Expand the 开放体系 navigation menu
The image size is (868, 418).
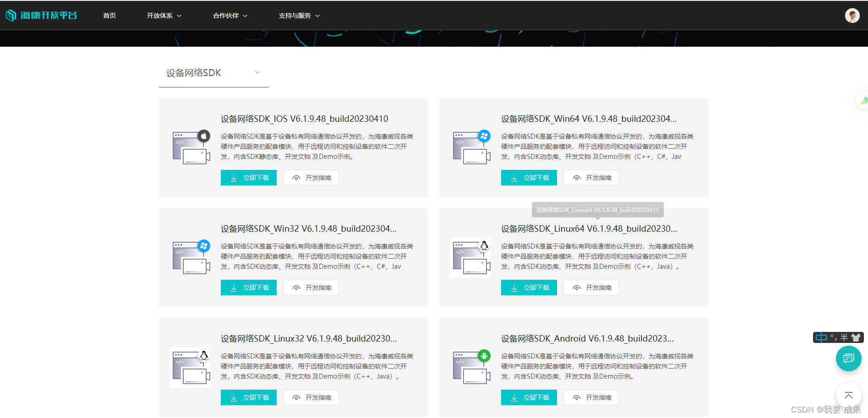click(164, 16)
